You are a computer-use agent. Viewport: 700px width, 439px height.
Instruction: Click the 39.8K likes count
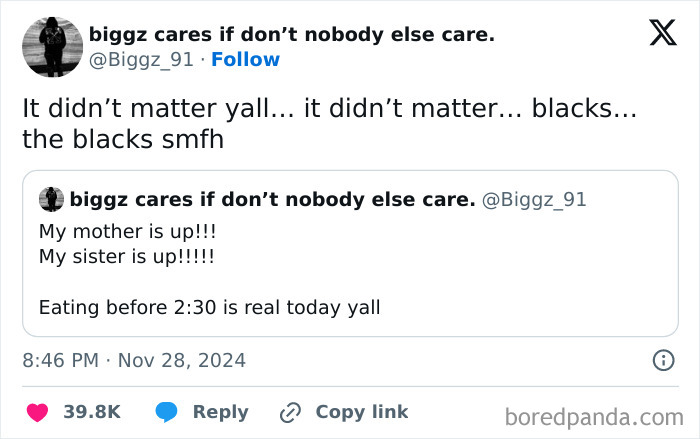(92, 412)
